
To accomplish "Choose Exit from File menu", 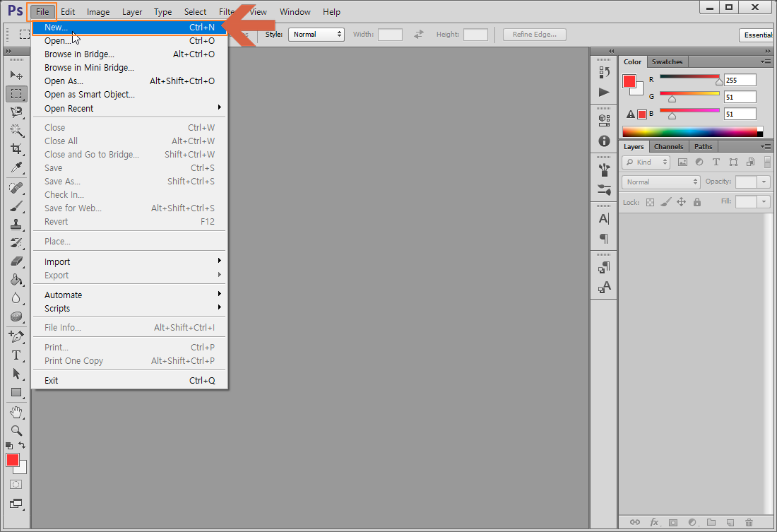I will point(129,380).
